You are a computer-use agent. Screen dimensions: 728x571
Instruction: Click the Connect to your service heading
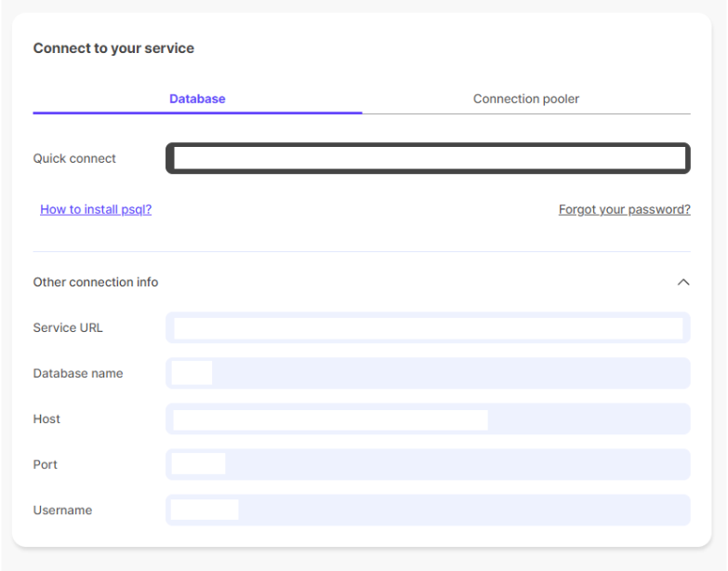pyautogui.click(x=113, y=48)
